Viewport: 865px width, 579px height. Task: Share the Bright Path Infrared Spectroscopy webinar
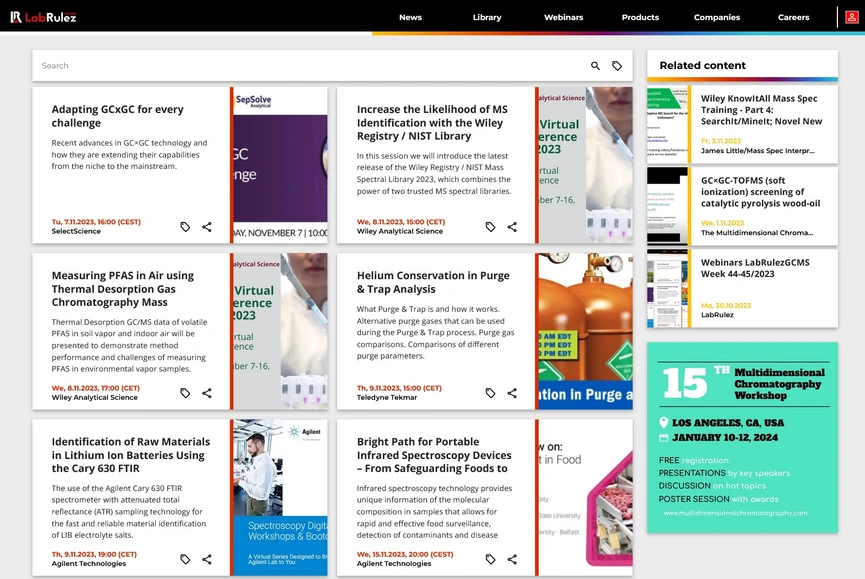512,559
